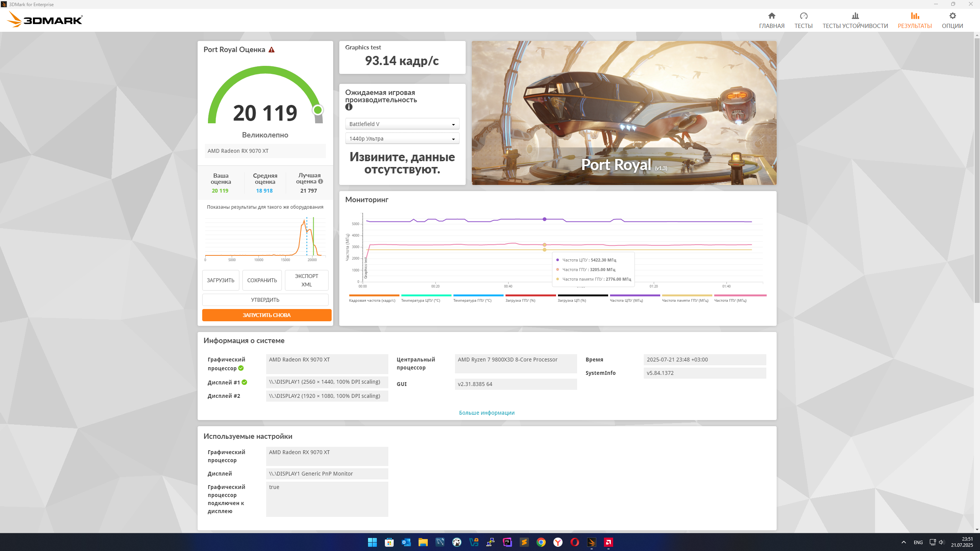Click the orange run again button
980x551 pixels.
(x=267, y=315)
